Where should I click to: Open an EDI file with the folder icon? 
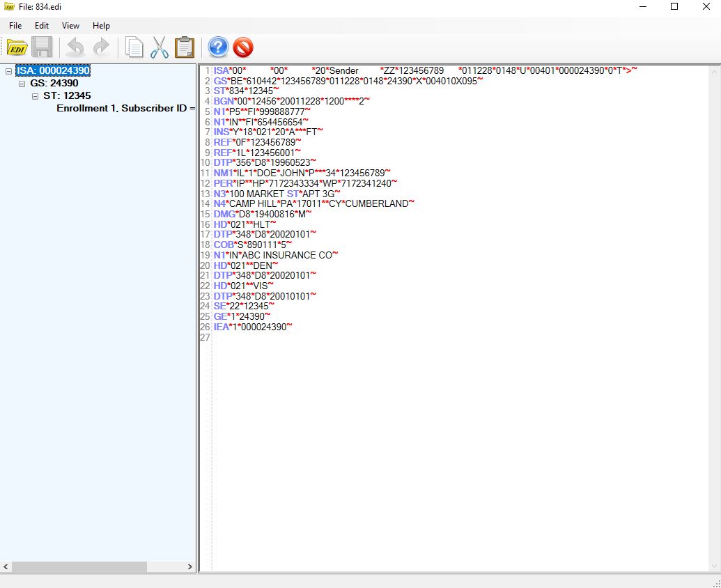[x=17, y=47]
